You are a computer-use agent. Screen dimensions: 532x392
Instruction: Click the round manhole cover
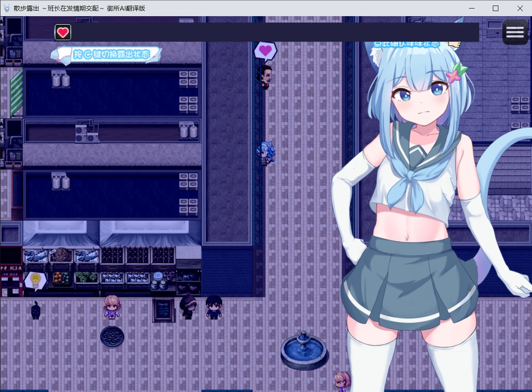[112, 337]
